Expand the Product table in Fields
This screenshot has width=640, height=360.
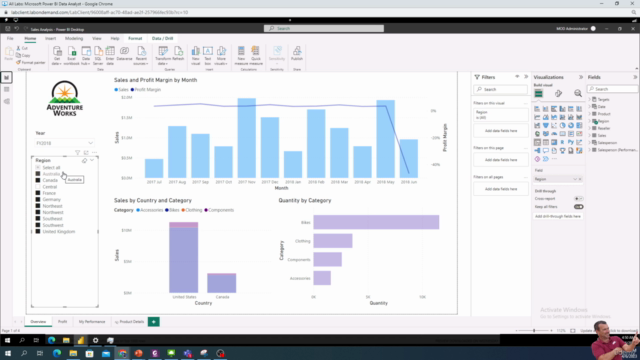coord(590,114)
